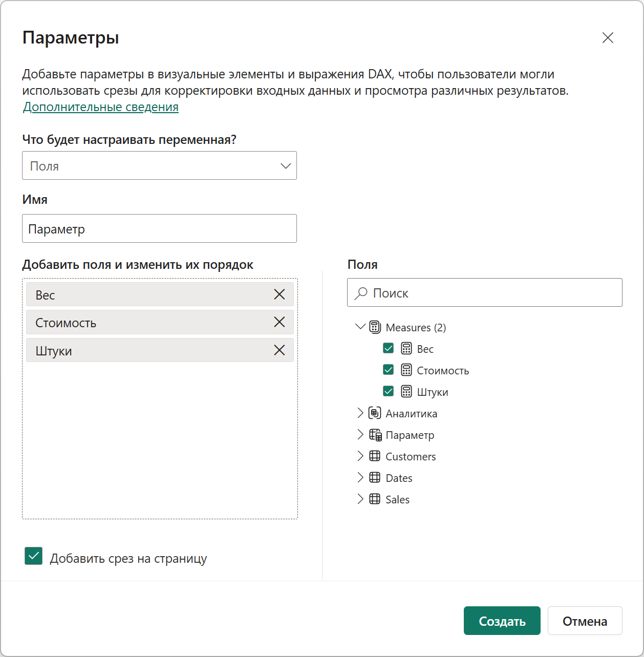The width and height of the screenshot is (644, 657).
Task: Remove Стоимость from the selected fields list
Action: pyautogui.click(x=280, y=322)
